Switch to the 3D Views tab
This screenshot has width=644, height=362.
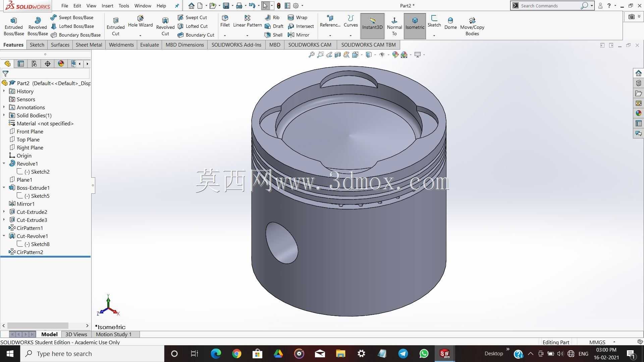point(76,334)
